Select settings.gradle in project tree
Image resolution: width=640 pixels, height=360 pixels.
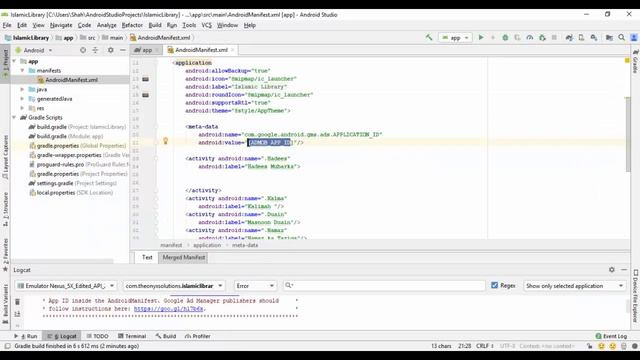pos(72,183)
